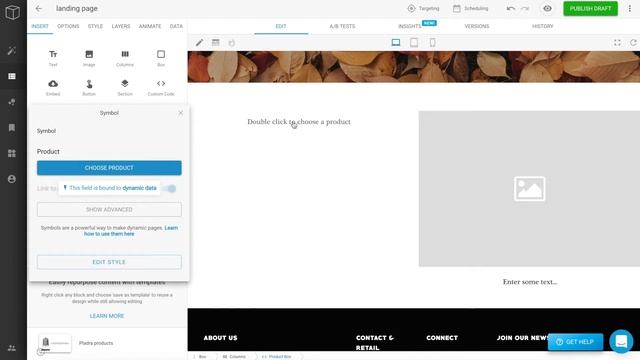Select Columns in the breadcrumb bar
The height and width of the screenshot is (360, 640).
coord(234,356)
